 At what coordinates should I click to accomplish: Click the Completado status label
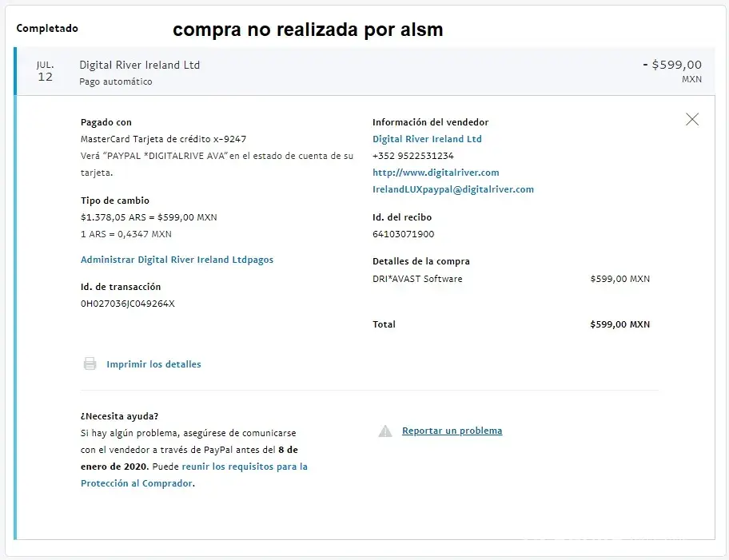[x=47, y=28]
